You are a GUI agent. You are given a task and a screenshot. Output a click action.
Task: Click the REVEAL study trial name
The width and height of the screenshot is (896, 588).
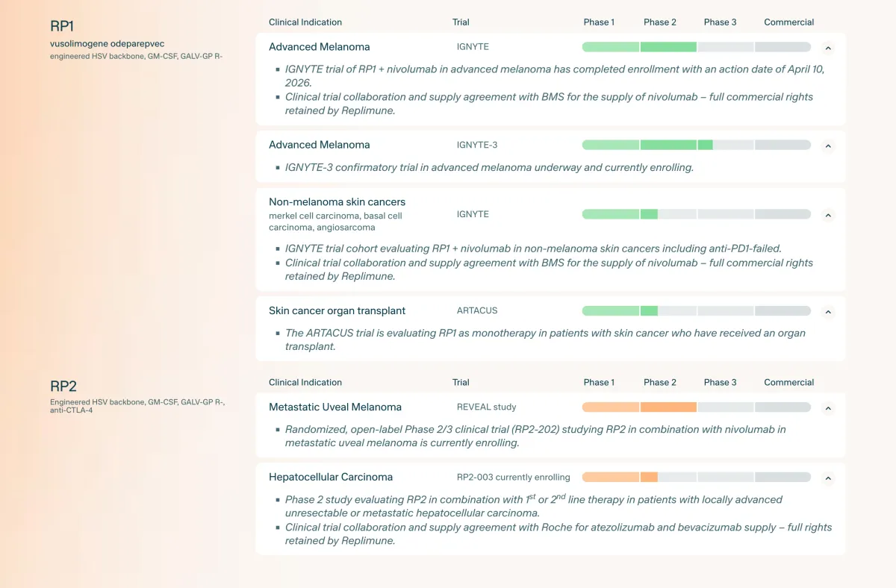coord(486,407)
